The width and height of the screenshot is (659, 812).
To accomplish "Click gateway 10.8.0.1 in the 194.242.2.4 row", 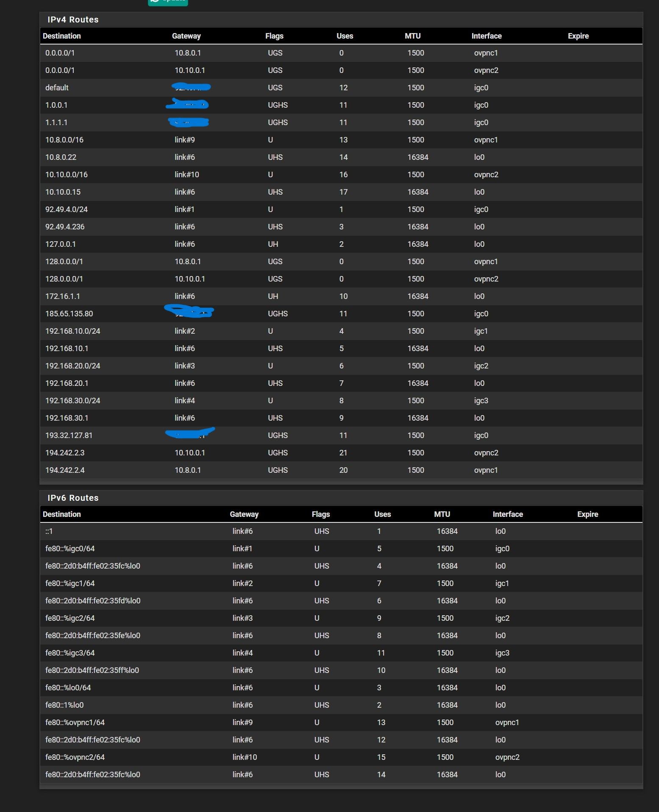I will tap(188, 470).
